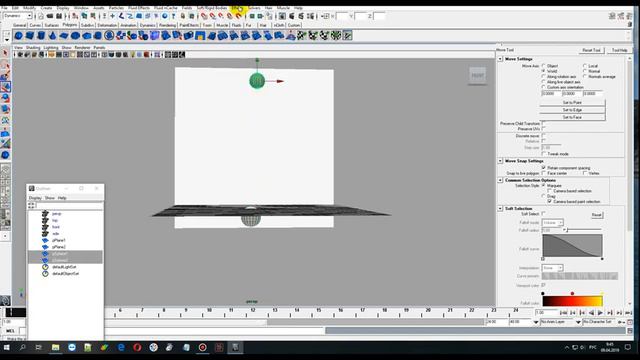Screen dimensions: 640x360
Task: Open the Interpolation dropdown
Action: [553, 268]
